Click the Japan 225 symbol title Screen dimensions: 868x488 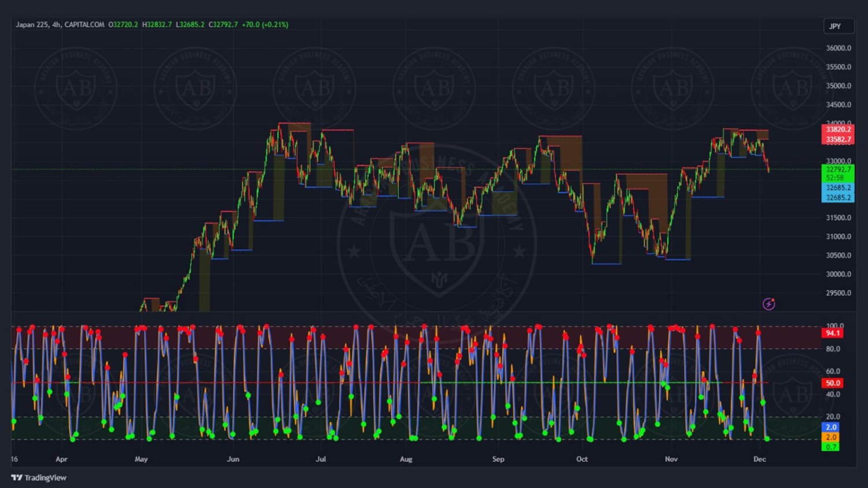coord(32,25)
